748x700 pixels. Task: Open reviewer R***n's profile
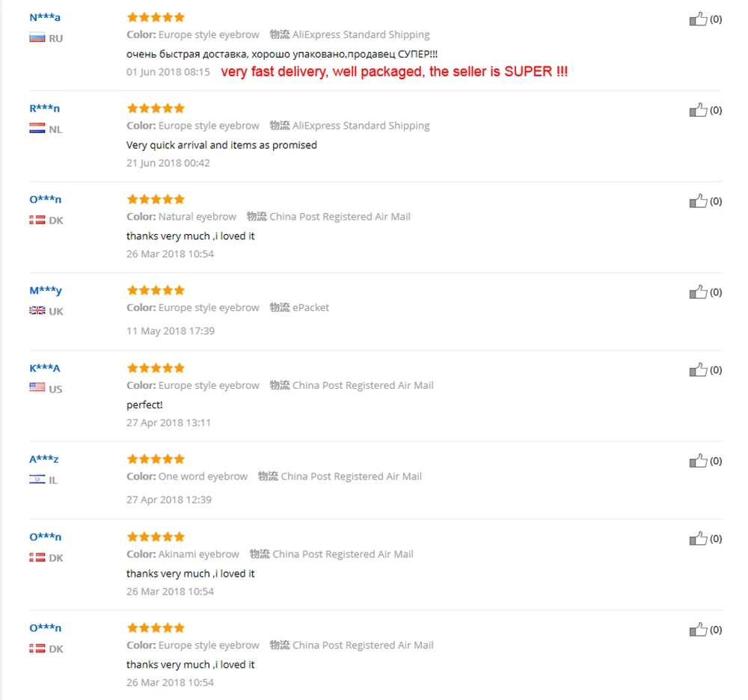(x=44, y=108)
